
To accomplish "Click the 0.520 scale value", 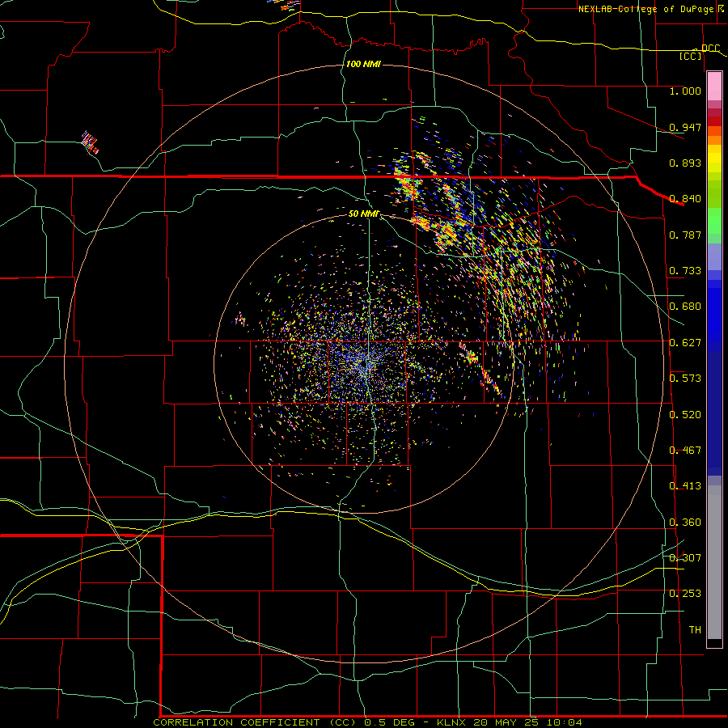I will click(x=685, y=414).
